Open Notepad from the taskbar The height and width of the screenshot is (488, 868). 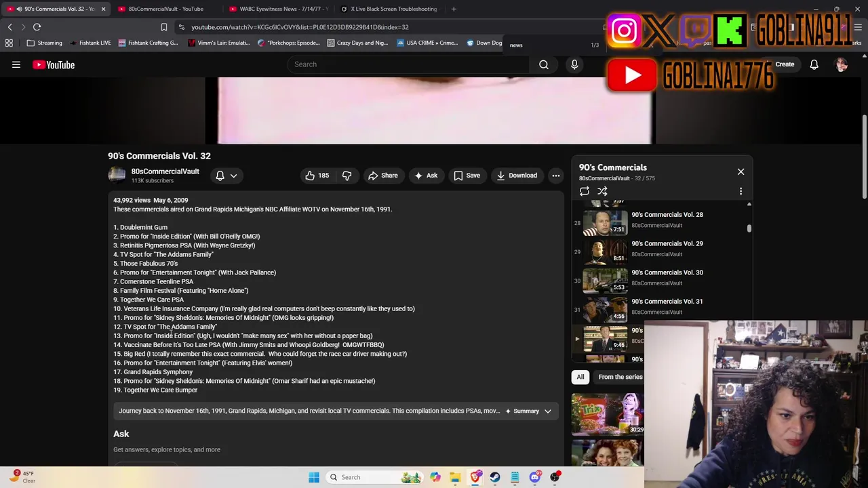click(x=515, y=477)
